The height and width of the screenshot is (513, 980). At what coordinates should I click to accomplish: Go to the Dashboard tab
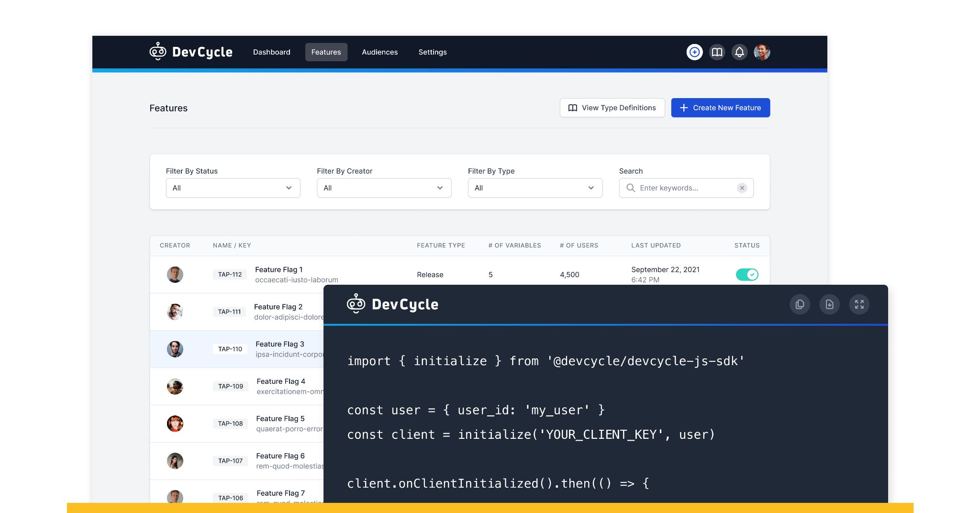click(x=271, y=52)
